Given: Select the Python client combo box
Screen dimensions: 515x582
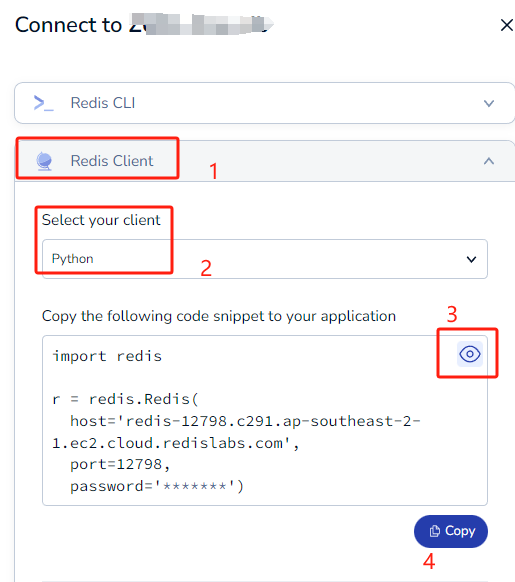Looking at the screenshot, I should [x=265, y=259].
